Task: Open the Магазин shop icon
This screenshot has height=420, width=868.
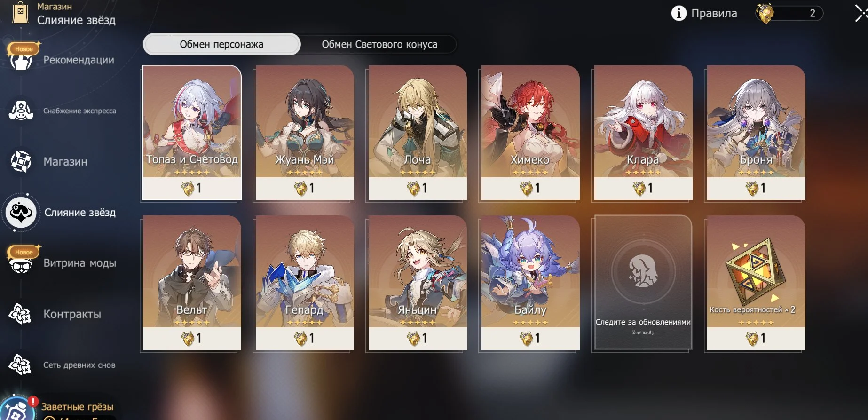Action: tap(21, 161)
